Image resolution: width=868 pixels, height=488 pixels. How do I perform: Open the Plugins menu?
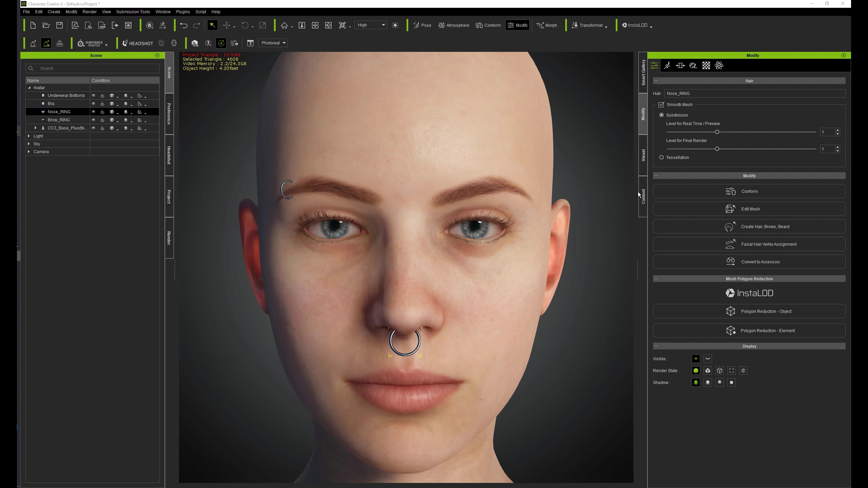click(x=183, y=12)
